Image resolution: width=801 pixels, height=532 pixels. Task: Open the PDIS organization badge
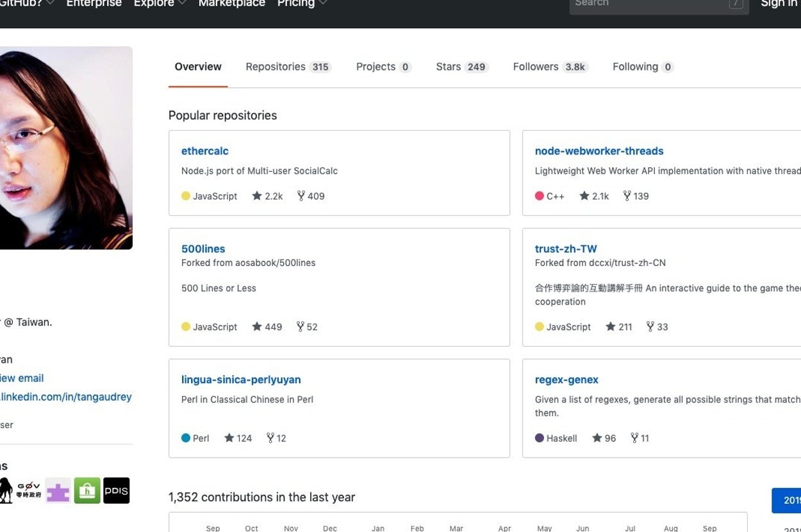pyautogui.click(x=117, y=490)
